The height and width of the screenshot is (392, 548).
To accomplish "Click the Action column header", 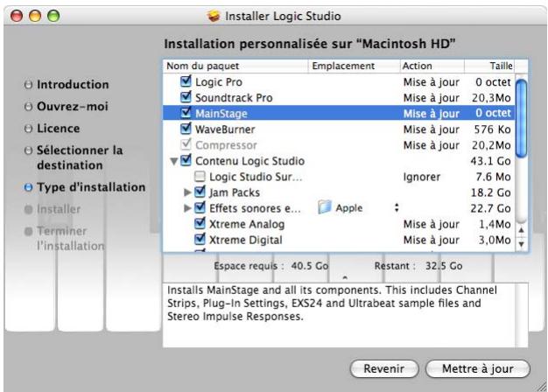I will [432, 66].
